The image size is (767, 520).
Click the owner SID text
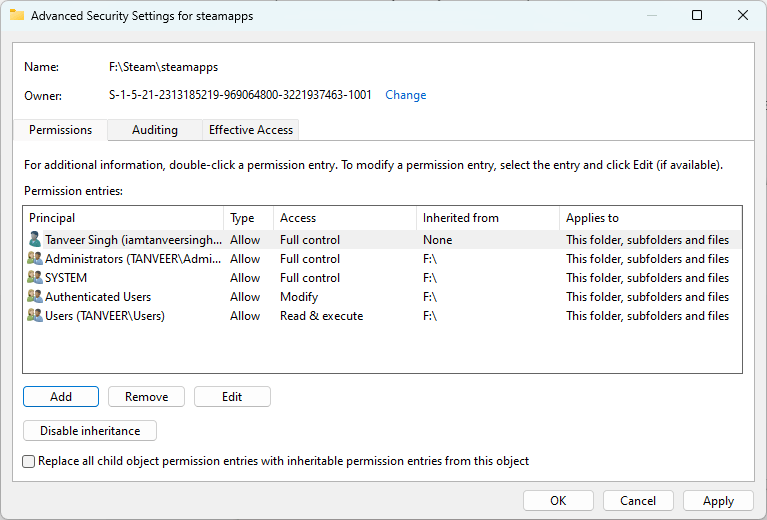(x=240, y=95)
